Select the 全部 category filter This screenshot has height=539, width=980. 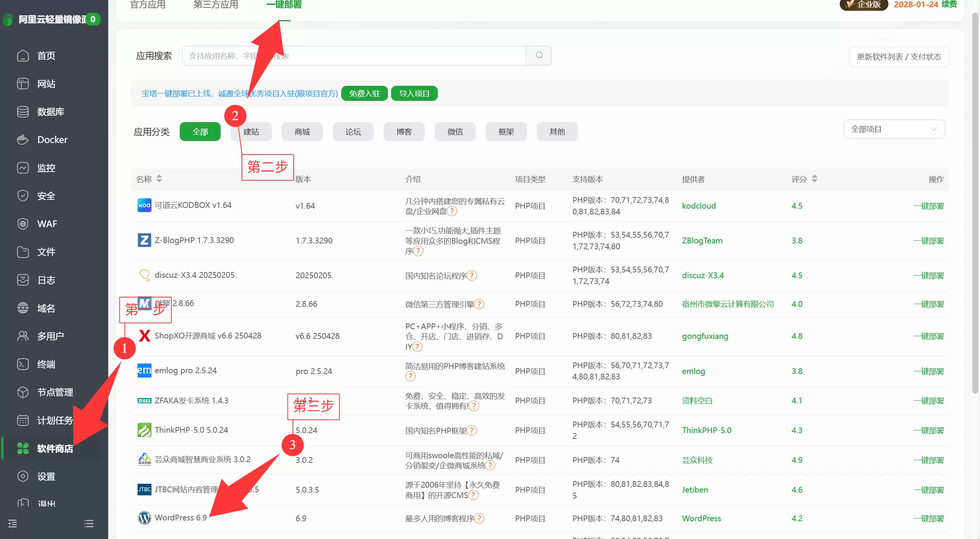tap(200, 132)
